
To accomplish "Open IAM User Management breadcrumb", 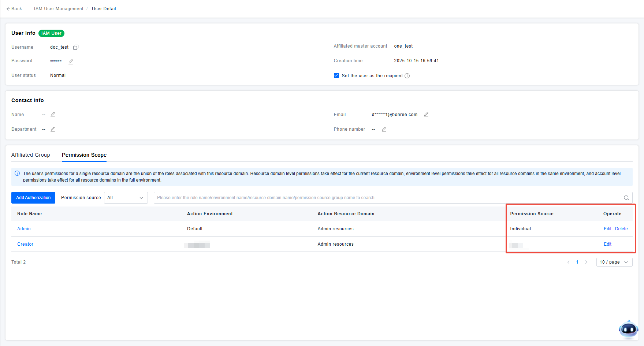I will pos(59,9).
